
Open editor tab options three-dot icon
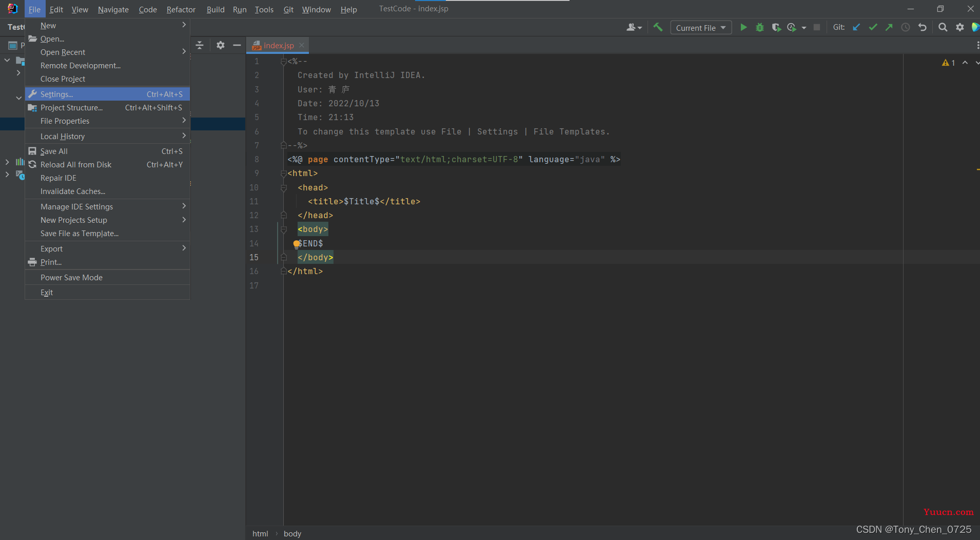[x=978, y=45]
